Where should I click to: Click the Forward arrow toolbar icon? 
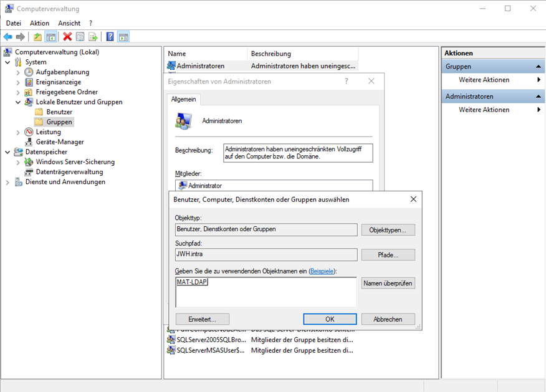[x=21, y=37]
